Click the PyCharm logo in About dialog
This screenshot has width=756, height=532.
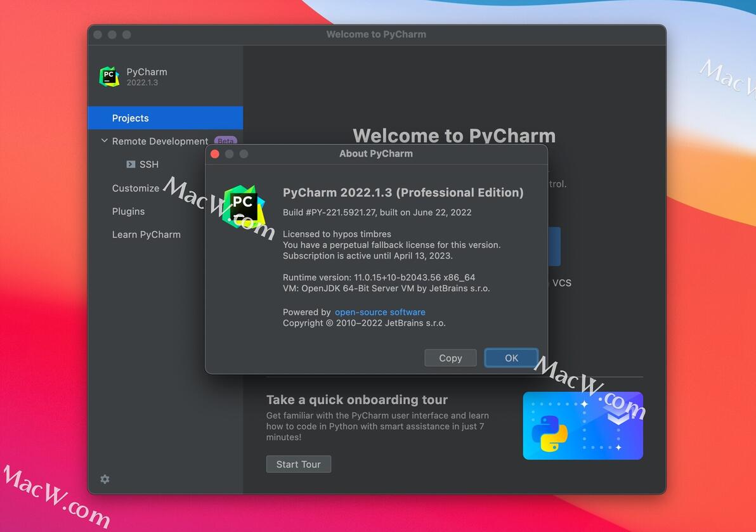click(244, 207)
